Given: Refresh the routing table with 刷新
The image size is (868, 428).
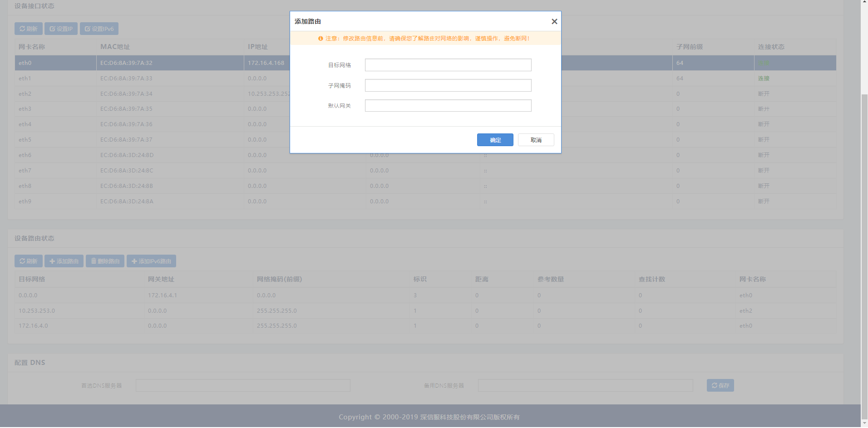Looking at the screenshot, I should (28, 261).
